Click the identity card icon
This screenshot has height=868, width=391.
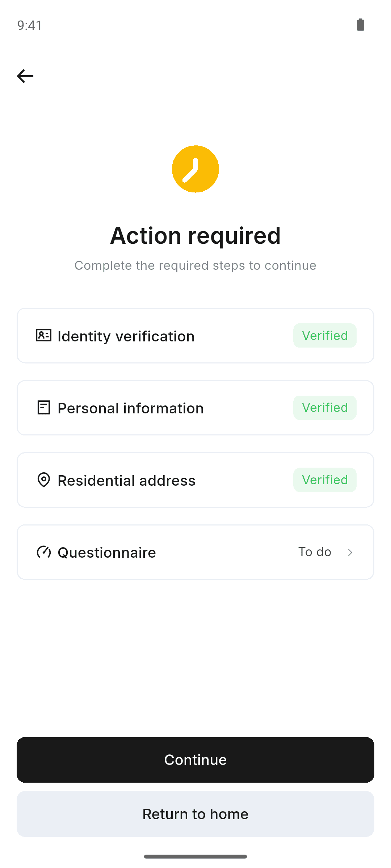pyautogui.click(x=44, y=335)
